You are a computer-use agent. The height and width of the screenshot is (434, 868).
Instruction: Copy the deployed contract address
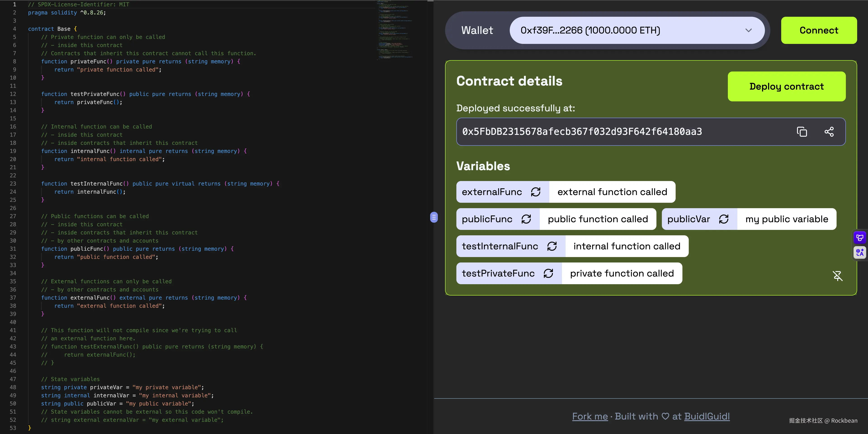click(x=802, y=131)
